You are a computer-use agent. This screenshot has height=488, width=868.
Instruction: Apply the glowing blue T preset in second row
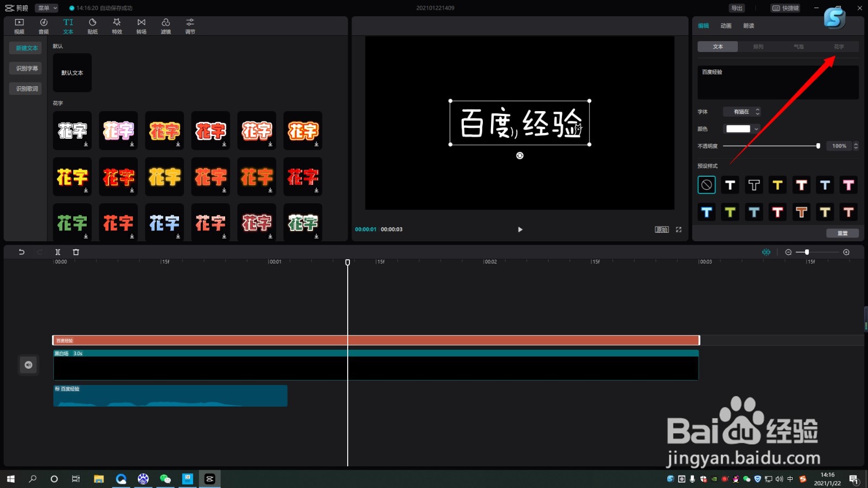[706, 212]
